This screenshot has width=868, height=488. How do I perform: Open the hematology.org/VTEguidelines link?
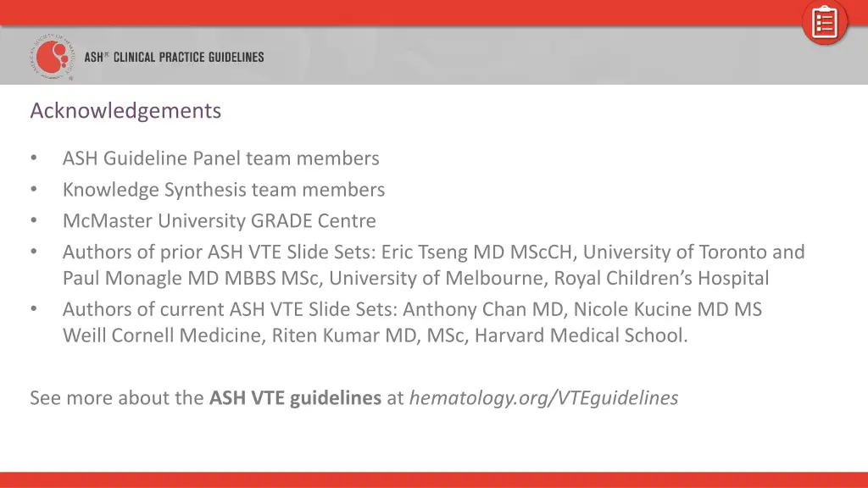click(x=543, y=398)
